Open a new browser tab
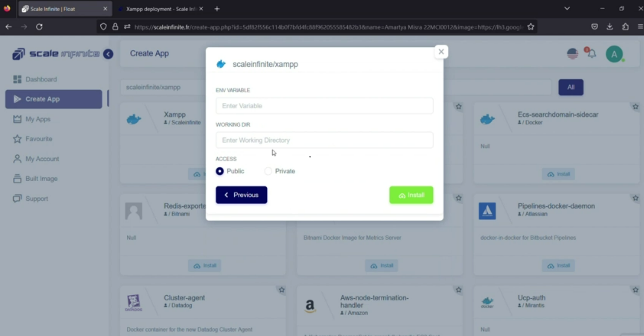Image resolution: width=644 pixels, height=336 pixels. point(217,9)
